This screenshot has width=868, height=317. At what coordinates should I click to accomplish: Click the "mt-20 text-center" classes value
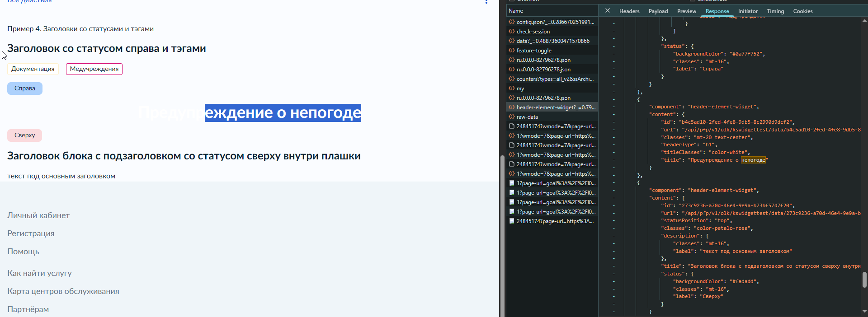(x=722, y=137)
